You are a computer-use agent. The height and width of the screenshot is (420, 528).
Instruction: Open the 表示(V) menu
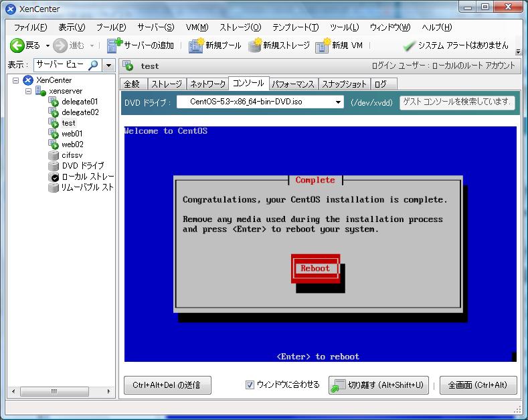coord(72,27)
